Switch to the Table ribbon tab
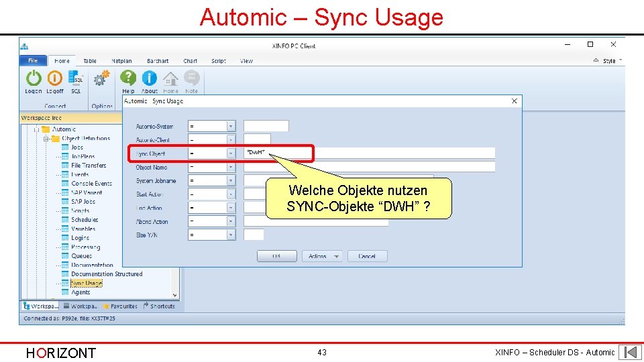This screenshot has height=362, width=644. [89, 61]
